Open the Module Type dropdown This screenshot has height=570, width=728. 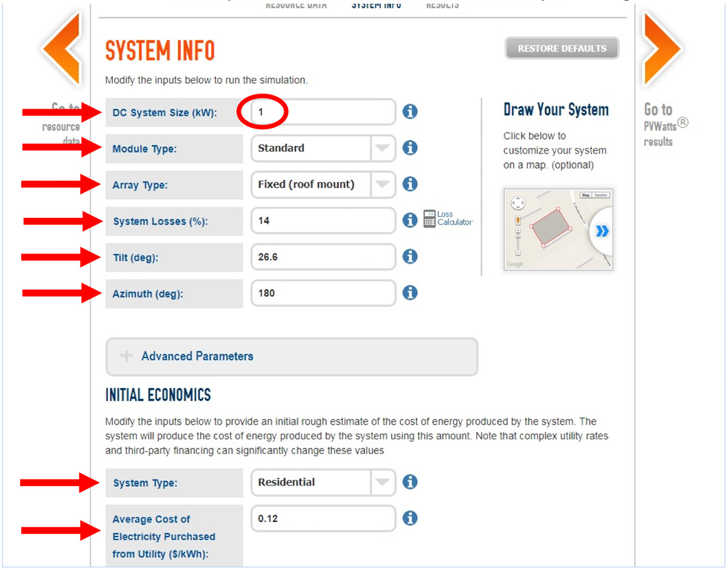pos(382,148)
